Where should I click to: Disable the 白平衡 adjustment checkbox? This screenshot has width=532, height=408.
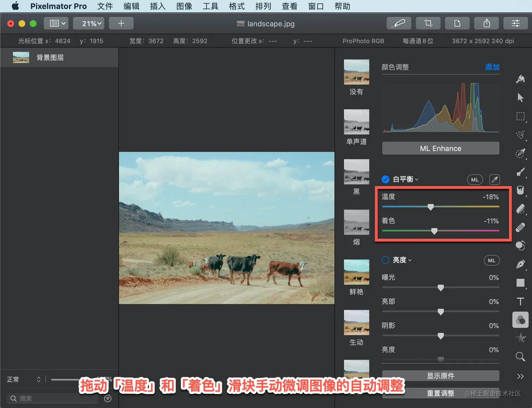(386, 180)
